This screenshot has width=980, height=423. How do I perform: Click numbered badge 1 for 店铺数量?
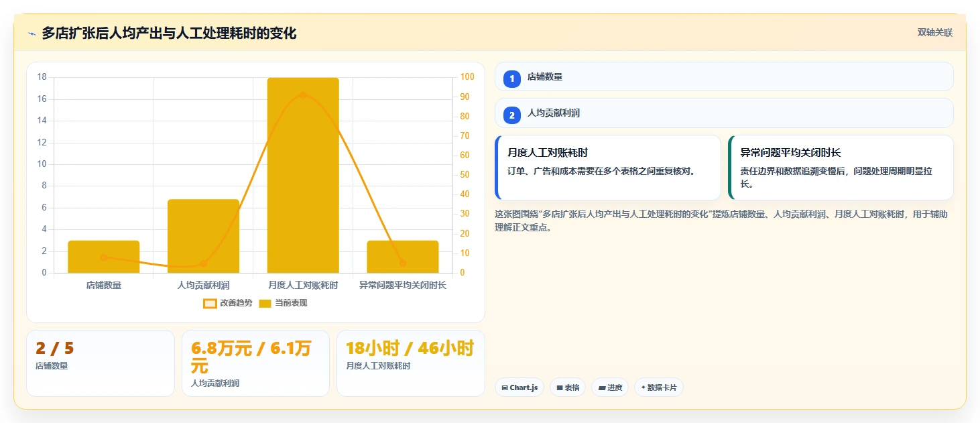click(x=512, y=78)
